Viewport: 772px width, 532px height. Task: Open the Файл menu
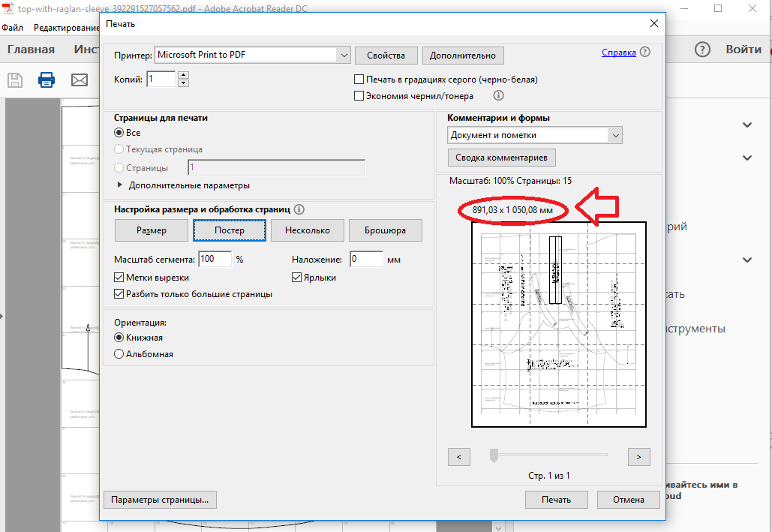(x=12, y=28)
